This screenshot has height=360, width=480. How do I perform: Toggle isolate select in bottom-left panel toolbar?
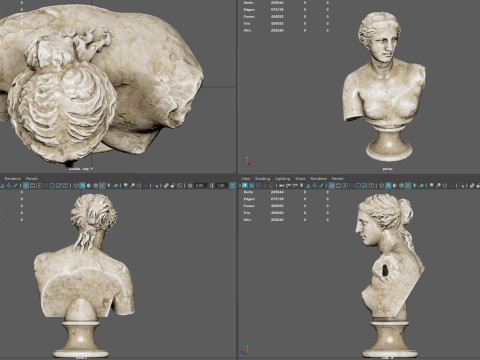coord(156,185)
